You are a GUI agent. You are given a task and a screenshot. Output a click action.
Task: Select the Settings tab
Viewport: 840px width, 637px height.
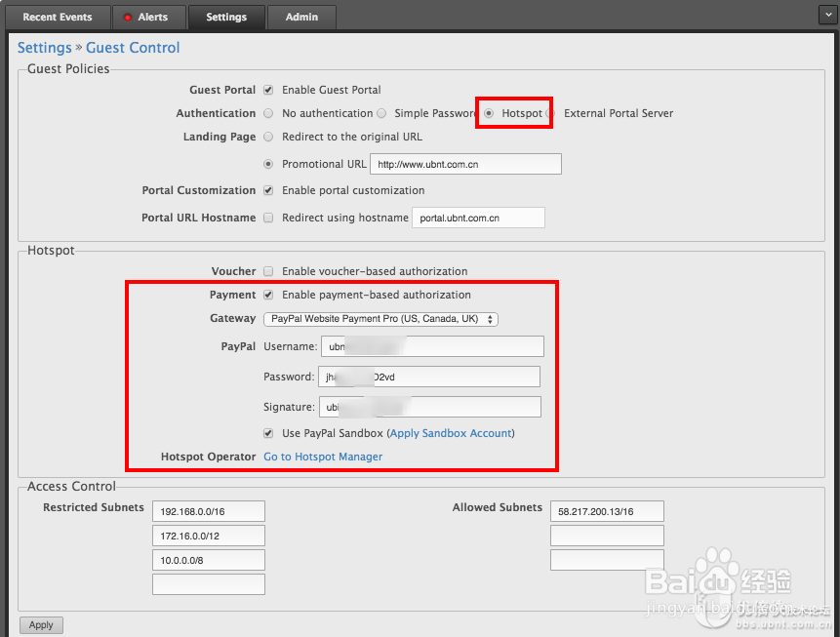tap(226, 18)
